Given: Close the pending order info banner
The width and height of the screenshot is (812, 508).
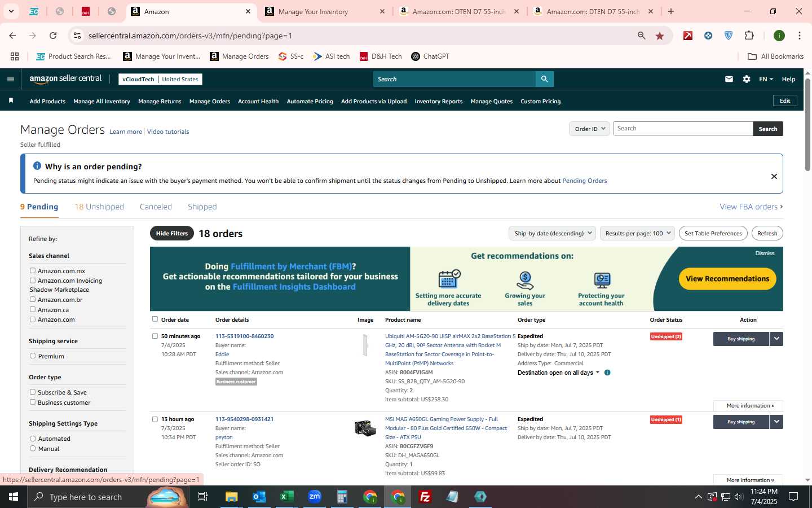Looking at the screenshot, I should coord(774,177).
